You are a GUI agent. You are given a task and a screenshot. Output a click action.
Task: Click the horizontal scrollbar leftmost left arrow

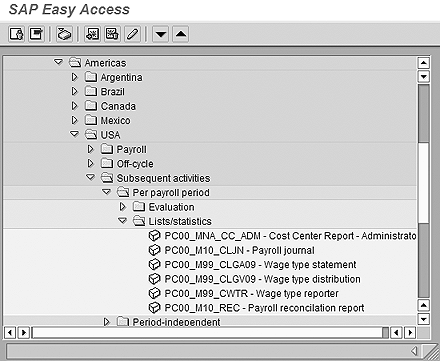tap(10, 332)
